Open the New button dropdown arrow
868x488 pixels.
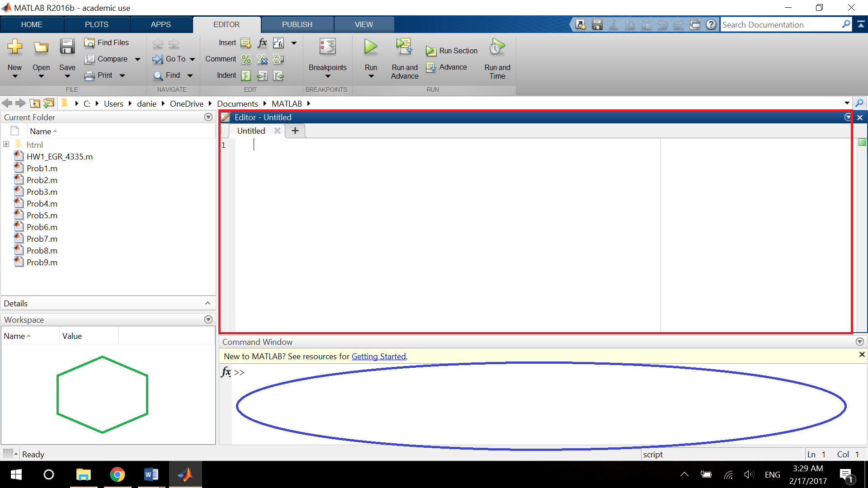[x=15, y=76]
